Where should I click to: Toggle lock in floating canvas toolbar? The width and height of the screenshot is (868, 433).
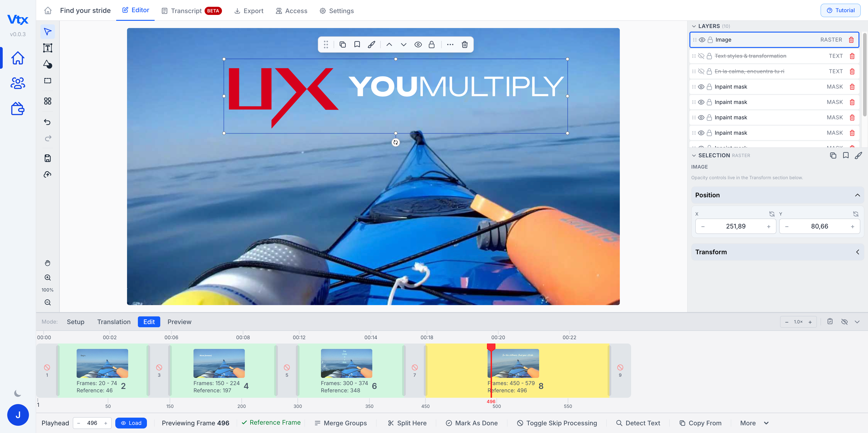click(431, 45)
